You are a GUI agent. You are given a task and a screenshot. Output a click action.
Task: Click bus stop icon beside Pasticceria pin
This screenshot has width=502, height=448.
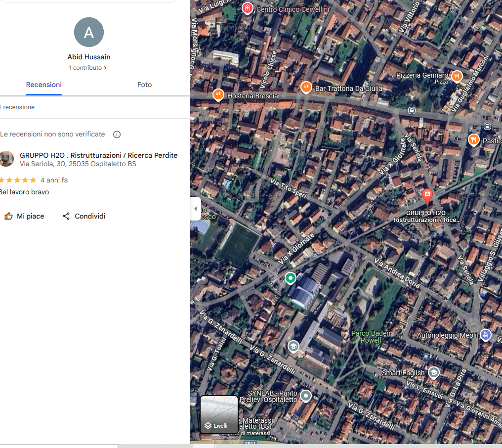pos(487,126)
